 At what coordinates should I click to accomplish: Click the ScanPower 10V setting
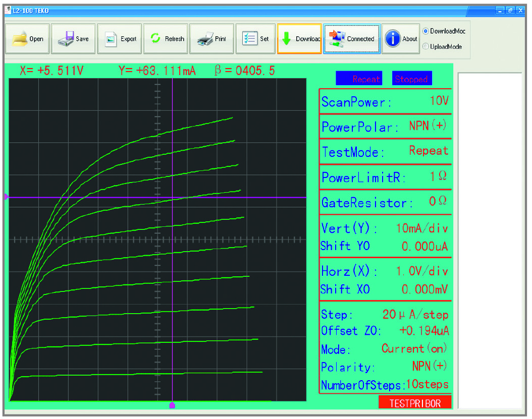point(385,101)
